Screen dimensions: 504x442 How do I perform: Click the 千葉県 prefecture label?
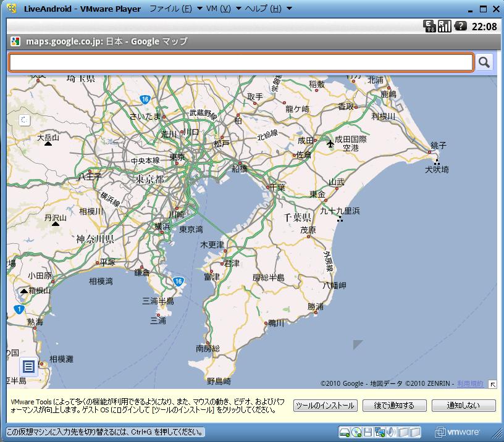point(297,217)
